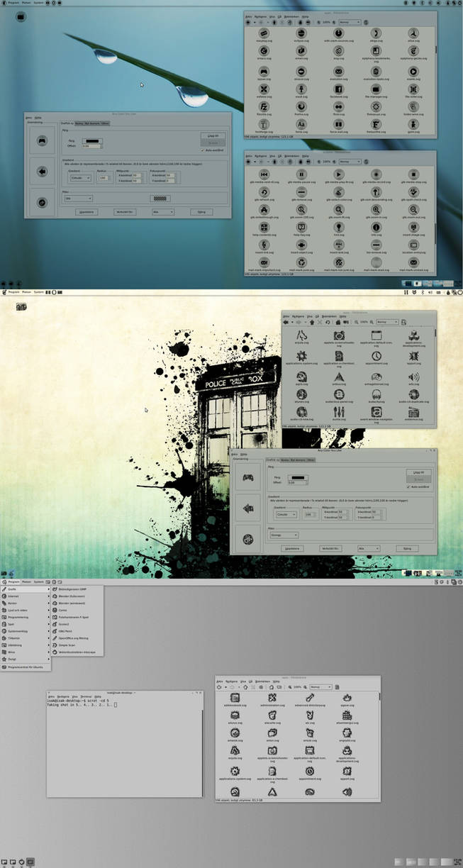Open Alla dropdown in dewdrop desktop dialog
This screenshot has width=463, height=868.
(163, 212)
